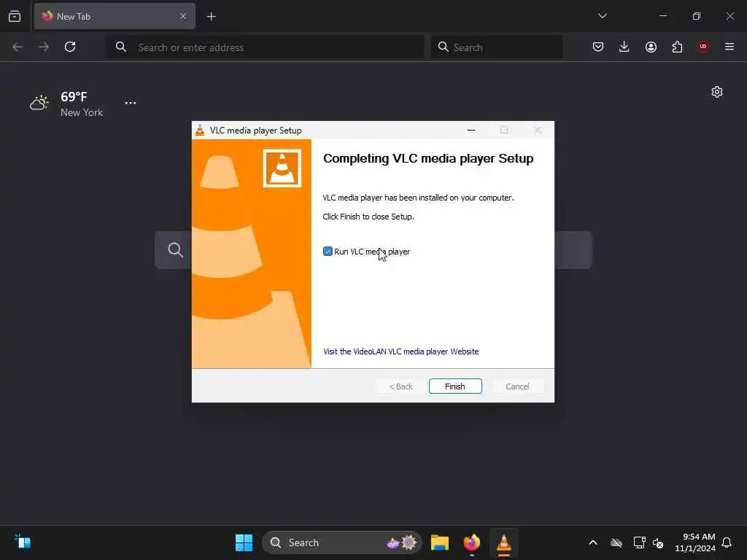Reload the current Firefox page

[70, 47]
